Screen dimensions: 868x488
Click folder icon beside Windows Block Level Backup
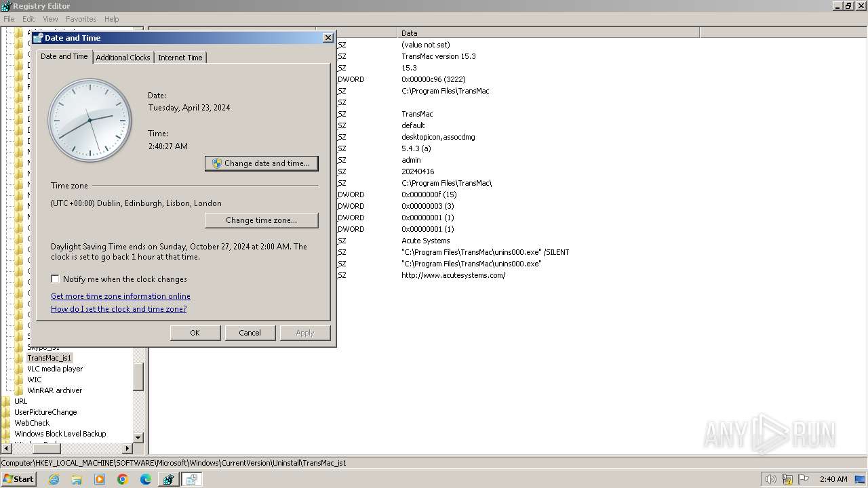pos(7,434)
